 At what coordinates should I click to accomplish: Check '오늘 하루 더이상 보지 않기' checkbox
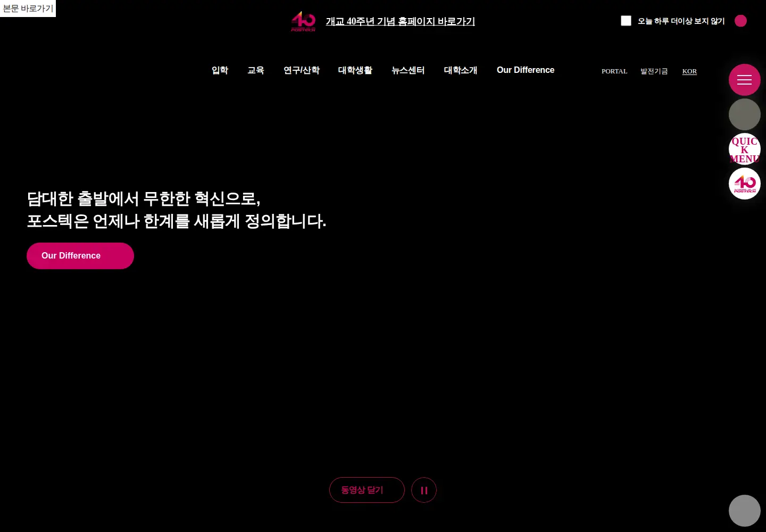click(x=626, y=21)
